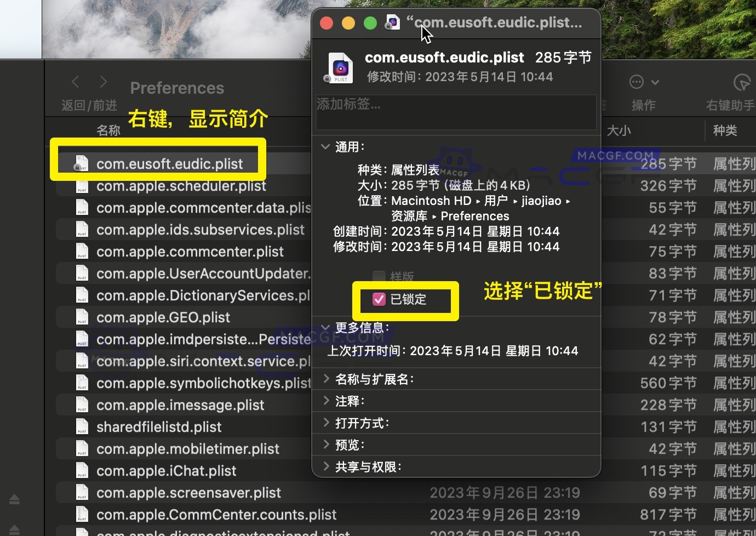Viewport: 756px width, 536px height.
Task: Click the document icon beside com.apple.GEO.plist
Action: [x=82, y=317]
